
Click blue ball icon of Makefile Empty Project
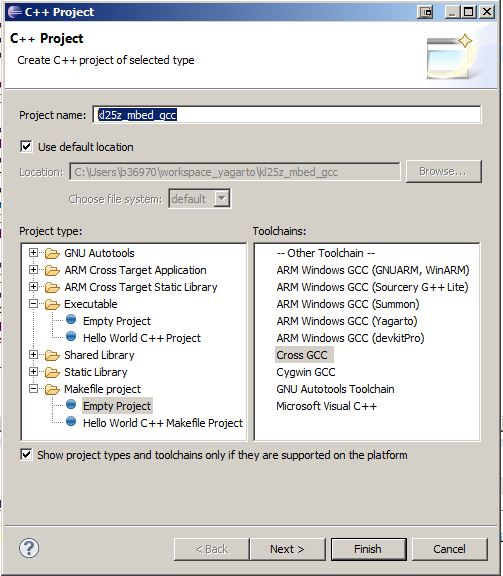pyautogui.click(x=71, y=404)
